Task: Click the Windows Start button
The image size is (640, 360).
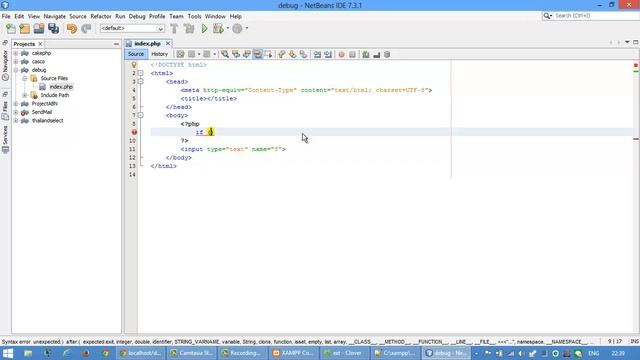Action: 8,353
